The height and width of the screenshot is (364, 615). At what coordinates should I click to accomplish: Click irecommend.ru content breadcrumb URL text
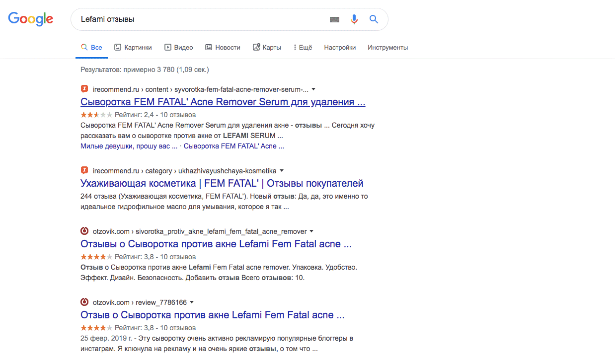(201, 89)
